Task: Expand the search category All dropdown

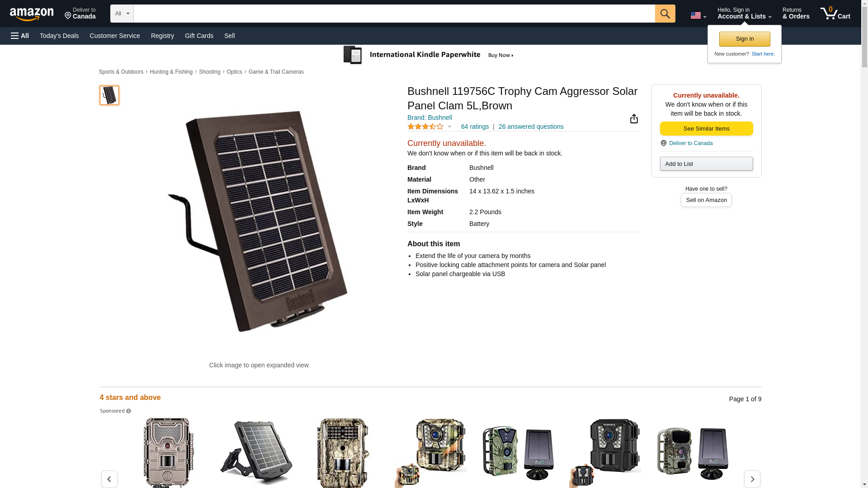Action: 122,14
